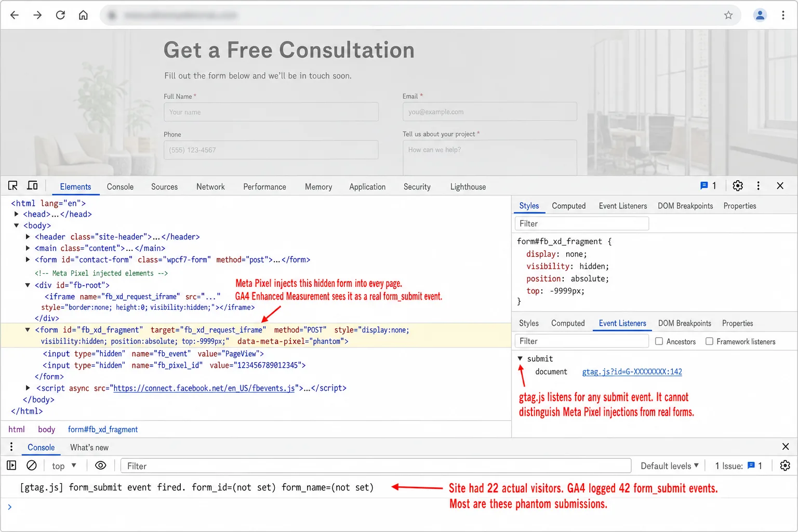This screenshot has width=798, height=532.
Task: Open the Application tab
Action: 367,187
